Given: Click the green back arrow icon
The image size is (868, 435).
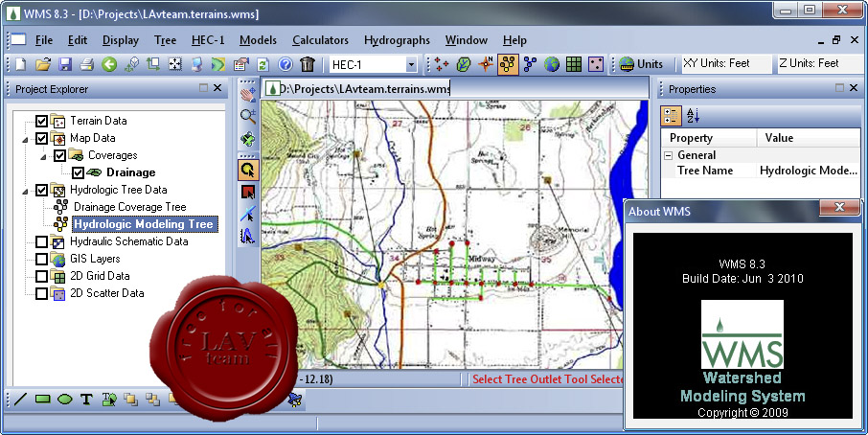Looking at the screenshot, I should pyautogui.click(x=109, y=64).
